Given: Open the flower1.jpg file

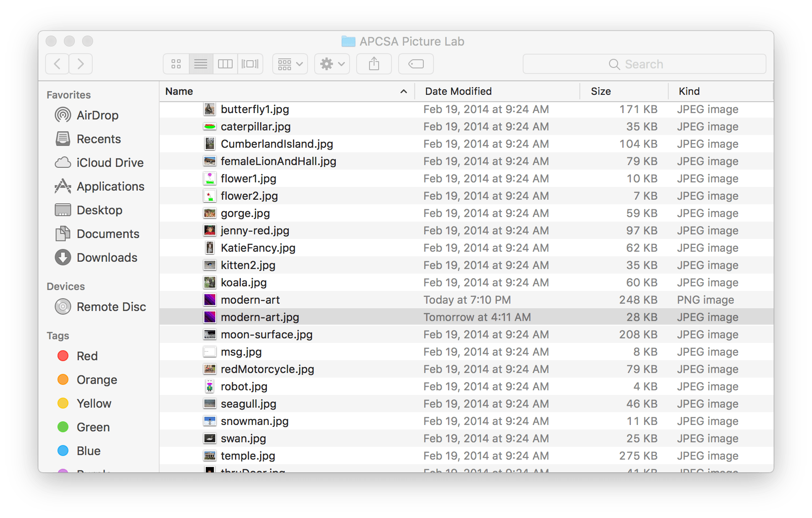Looking at the screenshot, I should click(248, 178).
